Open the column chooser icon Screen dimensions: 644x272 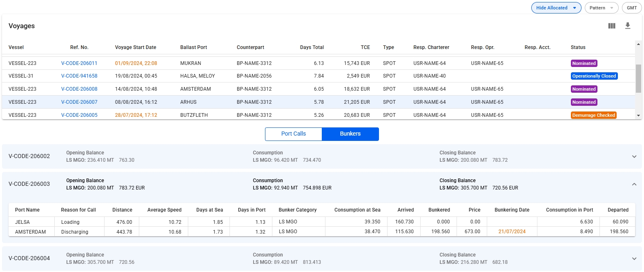tap(611, 26)
